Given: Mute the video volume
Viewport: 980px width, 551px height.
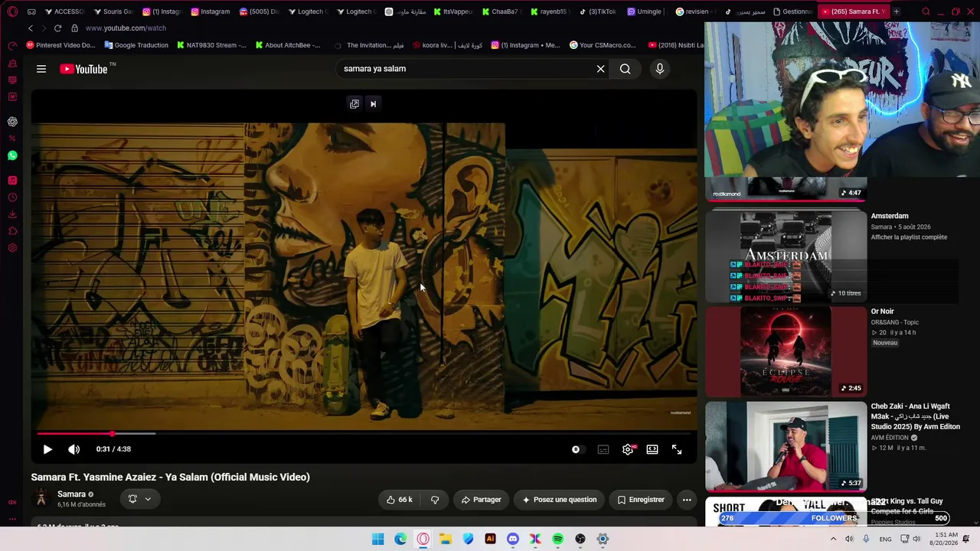Looking at the screenshot, I should click(73, 449).
